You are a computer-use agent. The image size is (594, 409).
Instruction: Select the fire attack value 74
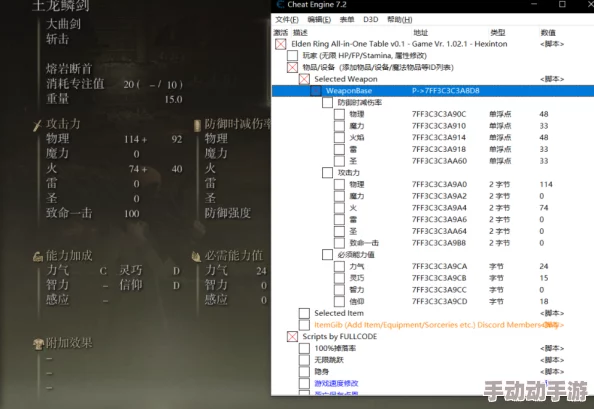(x=544, y=208)
